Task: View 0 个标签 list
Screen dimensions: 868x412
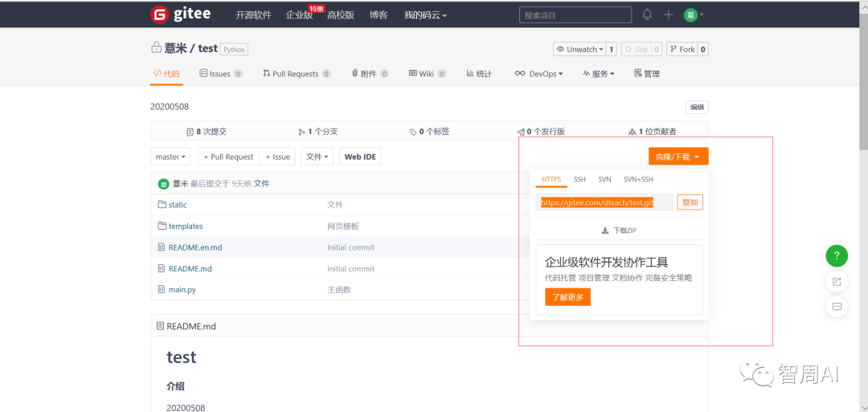Action: 429,132
